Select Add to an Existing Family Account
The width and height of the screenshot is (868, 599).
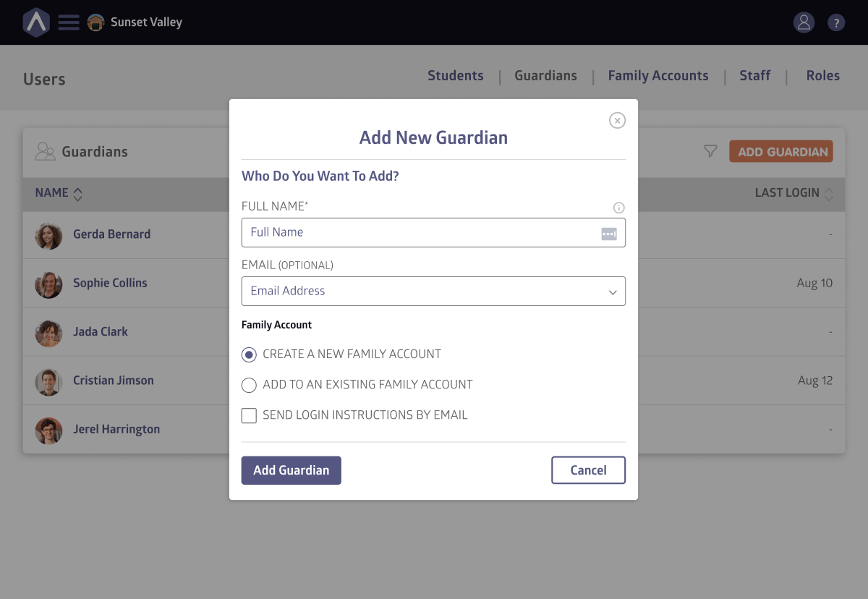point(249,385)
